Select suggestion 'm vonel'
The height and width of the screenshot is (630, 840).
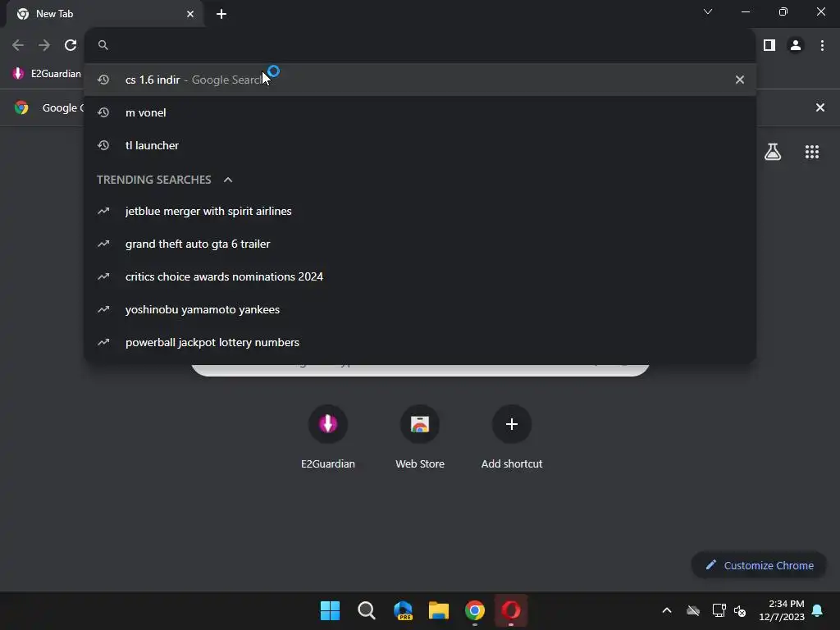(420, 112)
